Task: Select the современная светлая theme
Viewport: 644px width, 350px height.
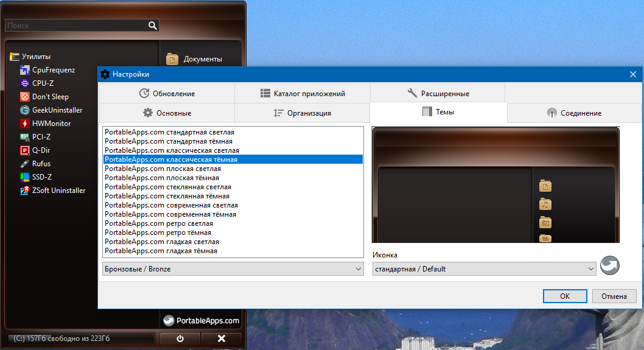Action: coord(233,205)
